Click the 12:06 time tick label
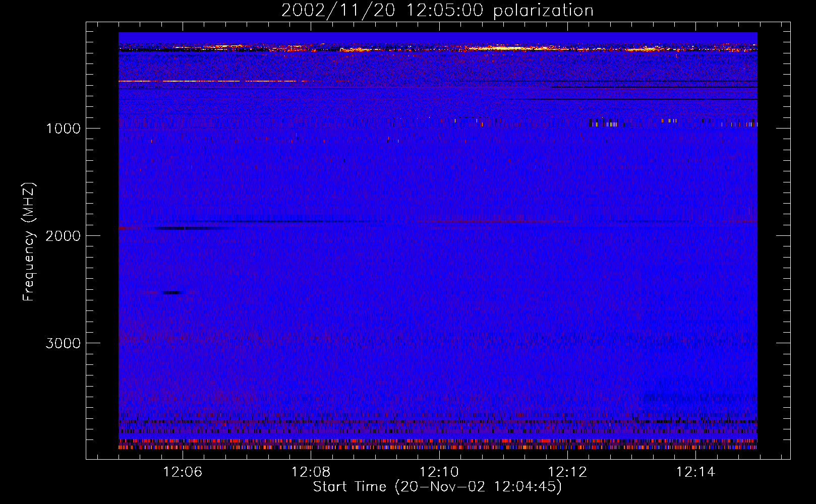The width and height of the screenshot is (816, 504). pos(183,472)
